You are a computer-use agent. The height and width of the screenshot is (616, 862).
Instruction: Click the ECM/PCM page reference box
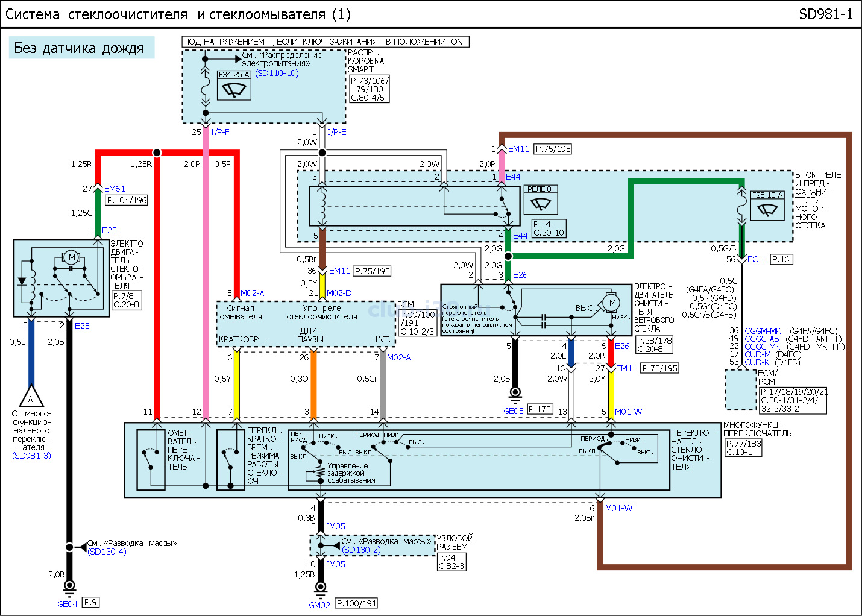(793, 400)
